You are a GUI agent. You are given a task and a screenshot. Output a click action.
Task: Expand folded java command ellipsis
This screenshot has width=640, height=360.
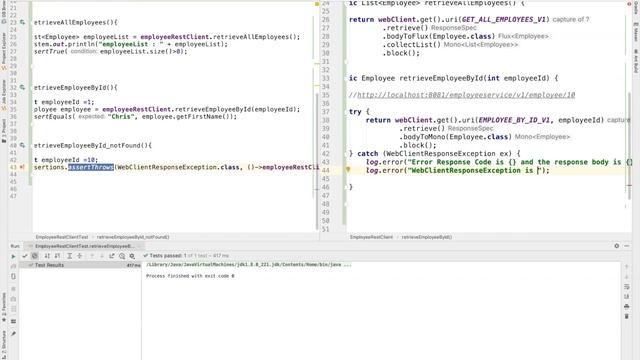347,264
